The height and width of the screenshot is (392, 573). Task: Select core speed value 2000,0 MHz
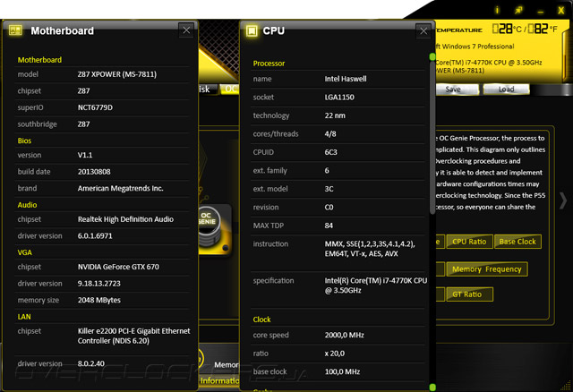[x=344, y=335]
